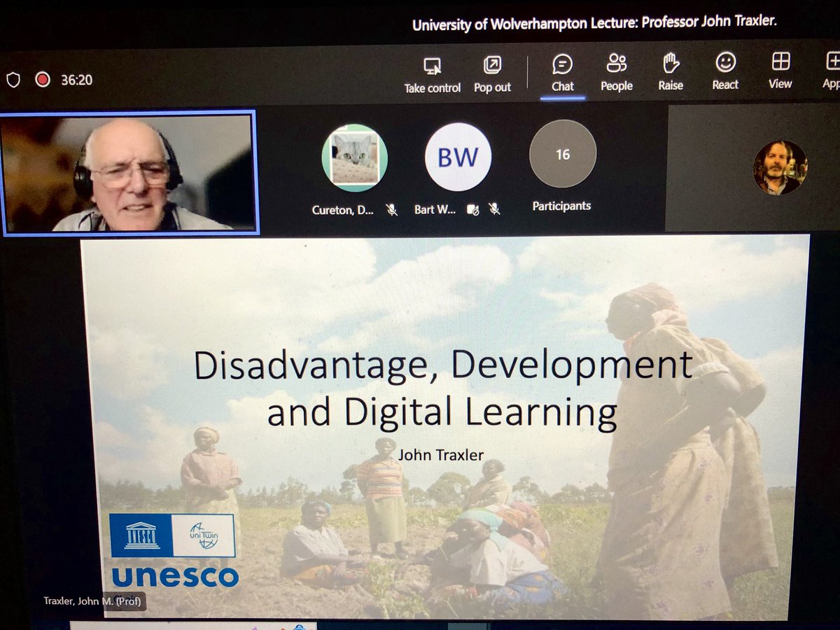Toggle Bart W's camera icon
The width and height of the screenshot is (840, 630).
[473, 209]
